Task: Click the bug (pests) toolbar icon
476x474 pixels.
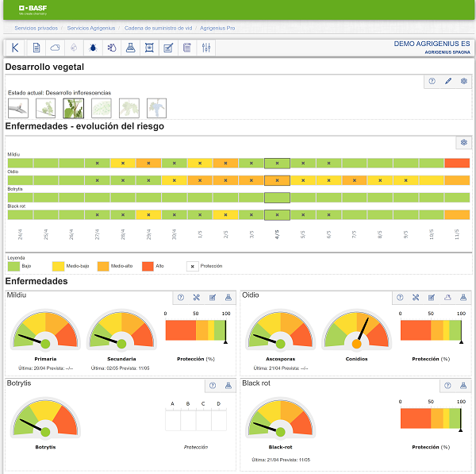Action: pos(93,48)
